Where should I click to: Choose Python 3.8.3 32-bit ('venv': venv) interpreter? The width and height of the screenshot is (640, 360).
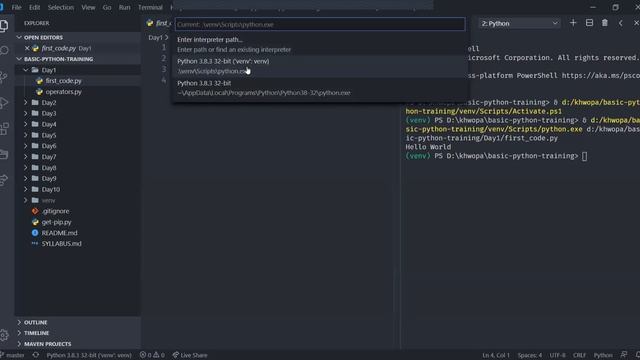click(320, 66)
